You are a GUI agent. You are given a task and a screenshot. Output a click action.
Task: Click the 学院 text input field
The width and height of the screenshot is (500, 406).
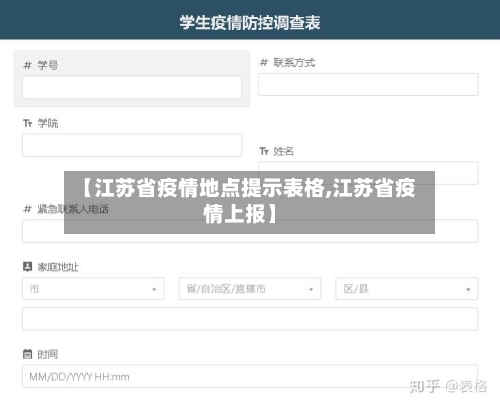pyautogui.click(x=132, y=145)
